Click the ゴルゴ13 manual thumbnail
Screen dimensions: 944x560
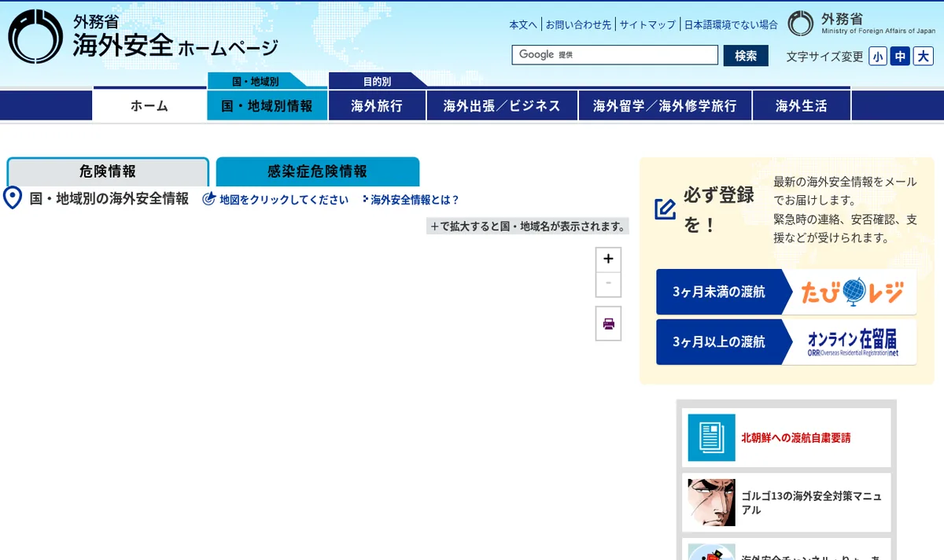point(711,503)
